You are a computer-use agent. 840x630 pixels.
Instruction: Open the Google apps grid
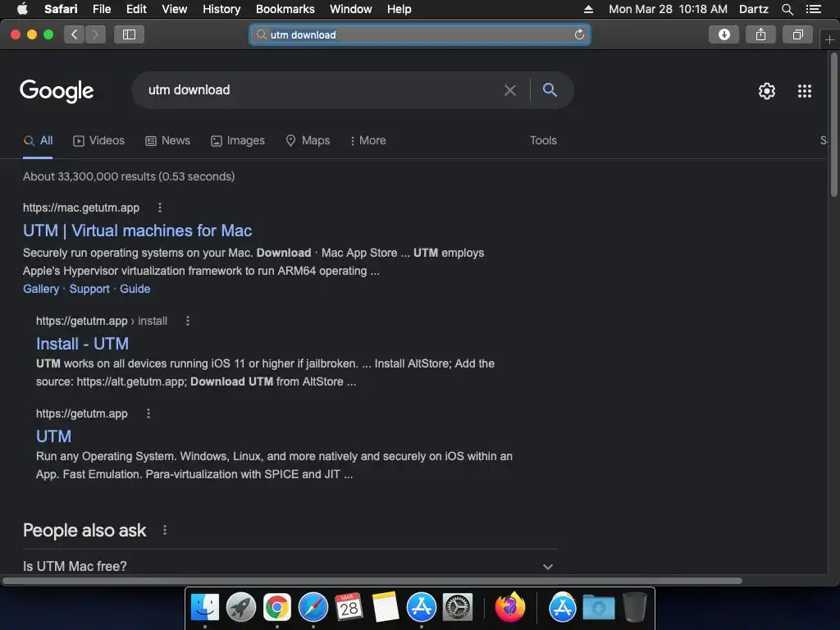[x=805, y=91]
